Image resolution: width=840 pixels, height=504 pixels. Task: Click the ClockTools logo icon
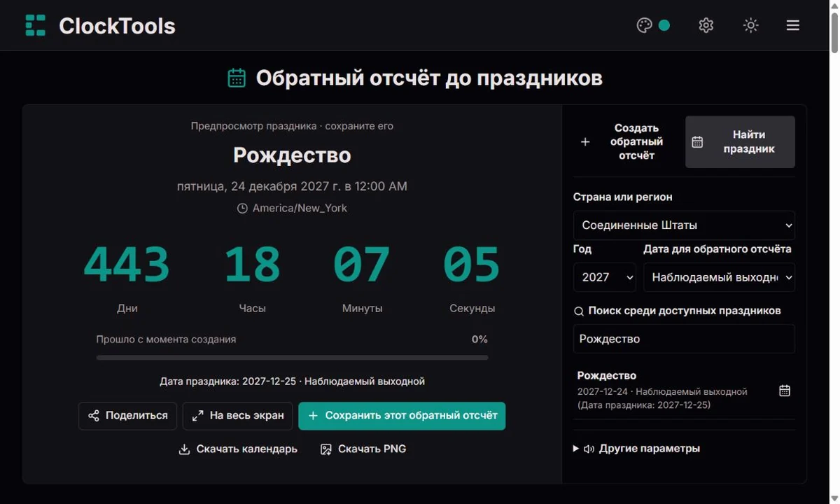pyautogui.click(x=35, y=25)
